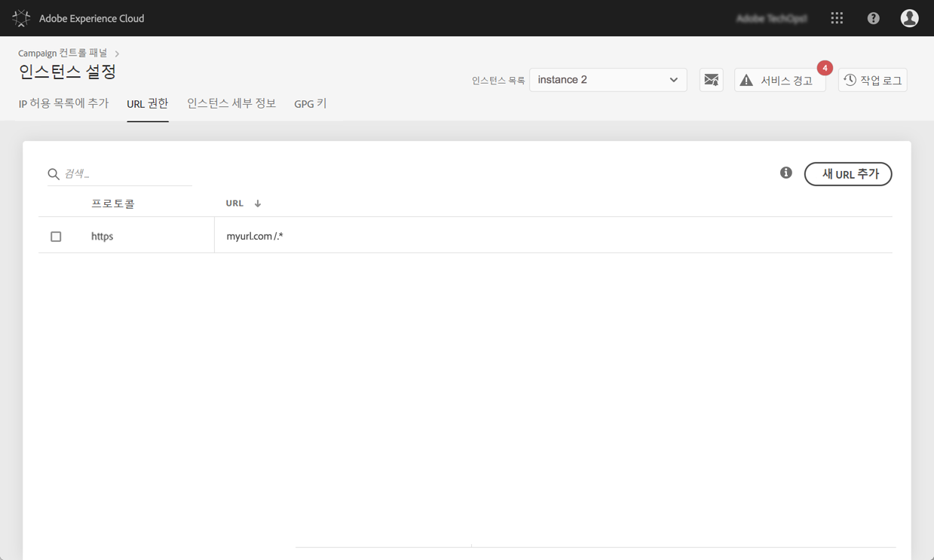
Task: Check the box for the https row
Action: [56, 237]
